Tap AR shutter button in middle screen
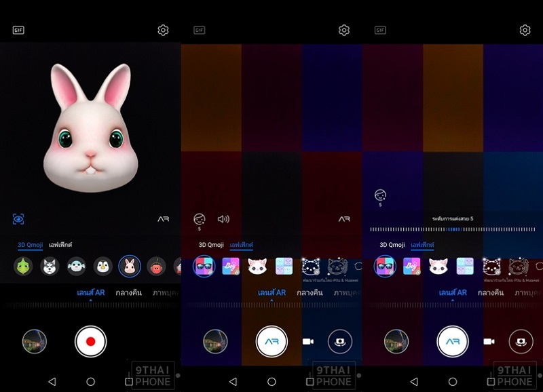543x392 pixels. click(272, 342)
